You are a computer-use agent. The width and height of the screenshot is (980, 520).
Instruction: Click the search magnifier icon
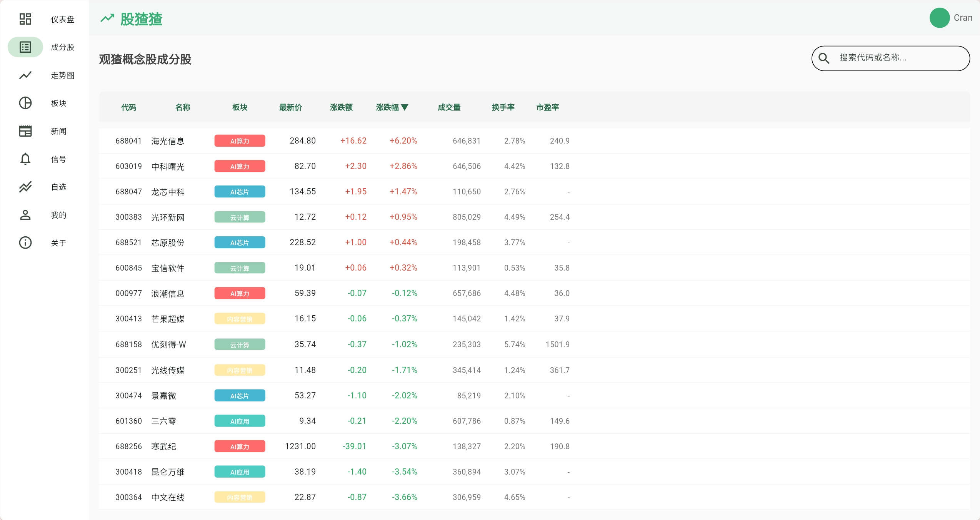pos(824,58)
